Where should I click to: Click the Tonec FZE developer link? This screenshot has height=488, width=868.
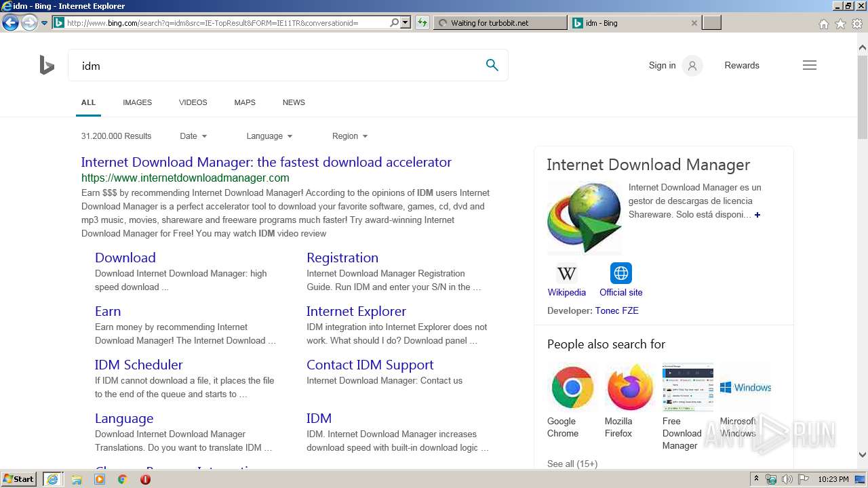pyautogui.click(x=616, y=310)
